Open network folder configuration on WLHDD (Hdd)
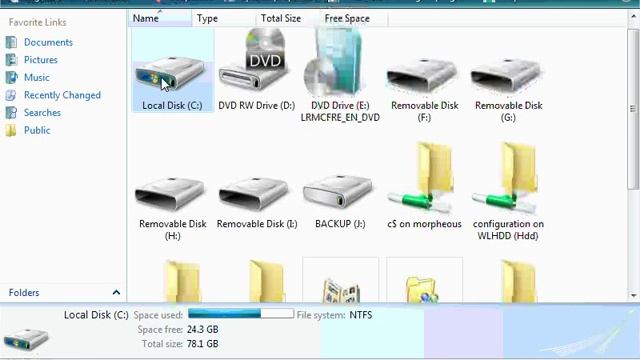Viewport: 640px width, 360px height. [x=506, y=177]
